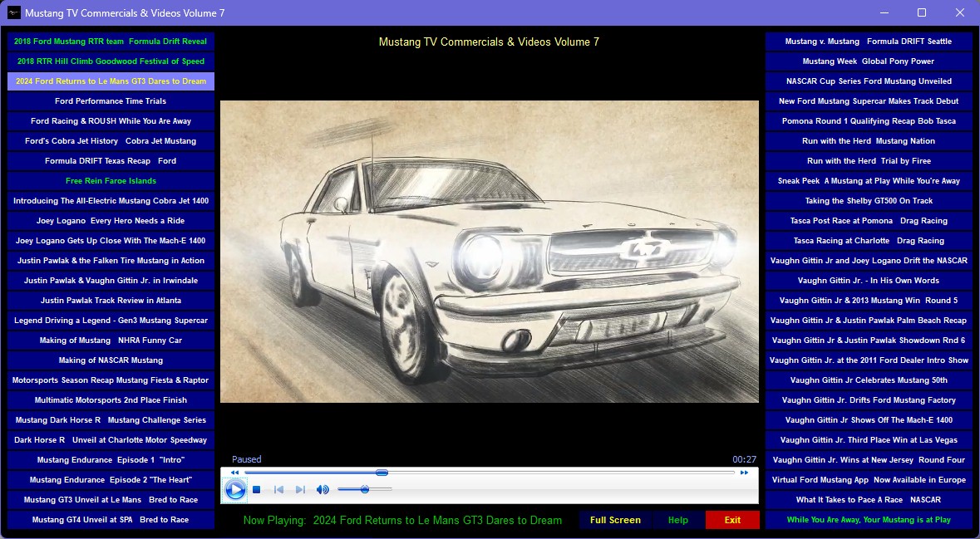The width and height of the screenshot is (980, 539).
Task: Play Vaughn Gittin Jr Celebrates Mustang 50th
Action: 869,380
